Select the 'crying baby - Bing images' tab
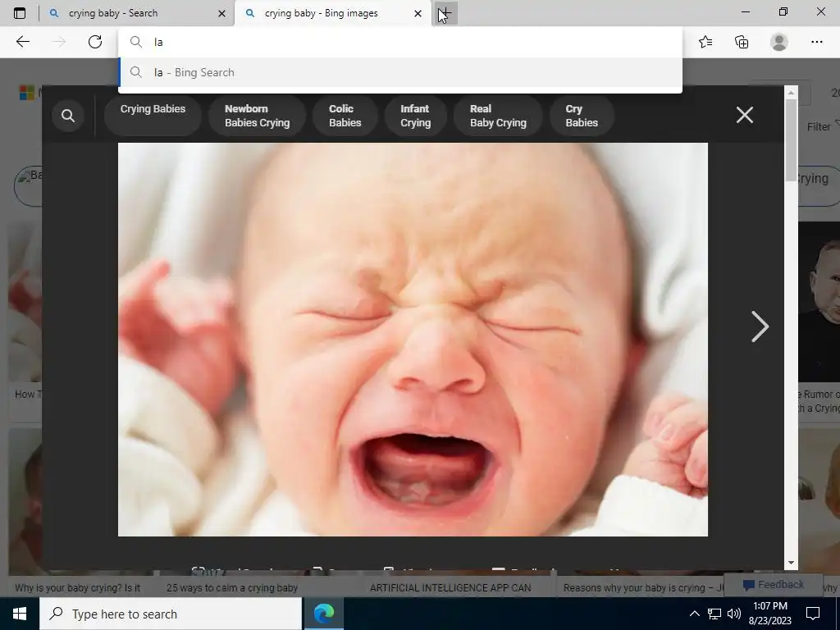The height and width of the screenshot is (630, 840). tap(333, 13)
